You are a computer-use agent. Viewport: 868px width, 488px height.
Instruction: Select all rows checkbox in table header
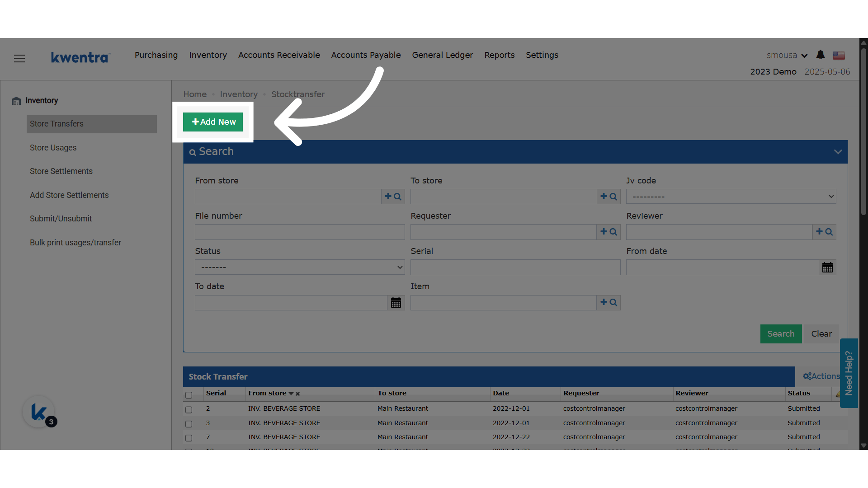tap(189, 395)
